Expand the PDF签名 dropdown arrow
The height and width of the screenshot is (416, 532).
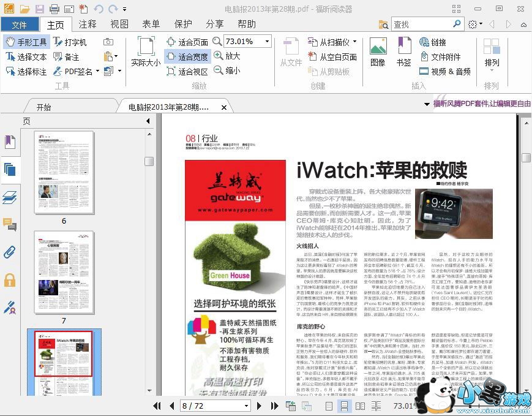point(97,72)
